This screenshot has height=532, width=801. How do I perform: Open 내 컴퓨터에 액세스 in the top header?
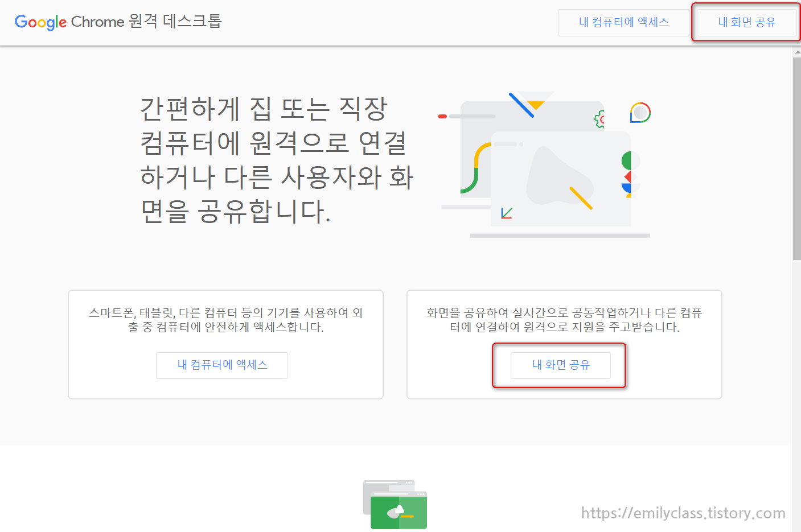click(x=623, y=23)
